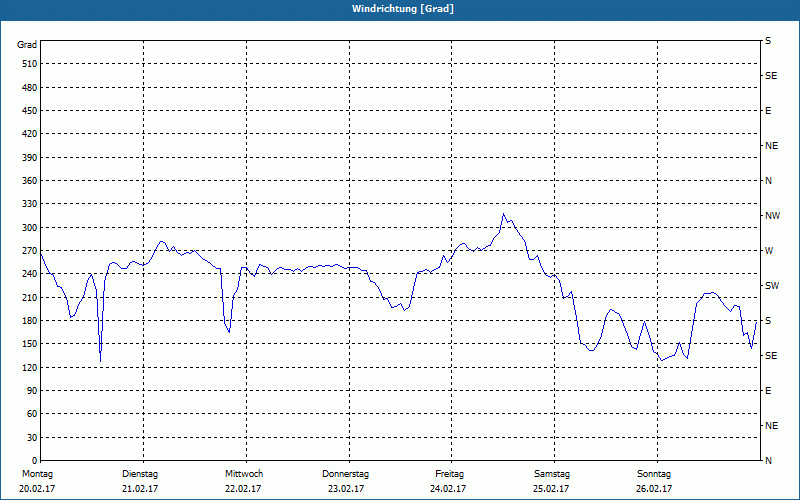Viewport: 800px width, 500px height.
Task: Click the 450 value on the left axis
Action: [30, 111]
